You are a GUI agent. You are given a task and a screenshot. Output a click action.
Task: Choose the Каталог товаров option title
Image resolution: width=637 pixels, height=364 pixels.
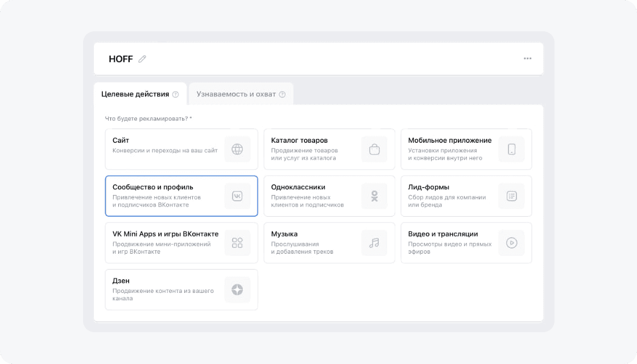tap(299, 140)
